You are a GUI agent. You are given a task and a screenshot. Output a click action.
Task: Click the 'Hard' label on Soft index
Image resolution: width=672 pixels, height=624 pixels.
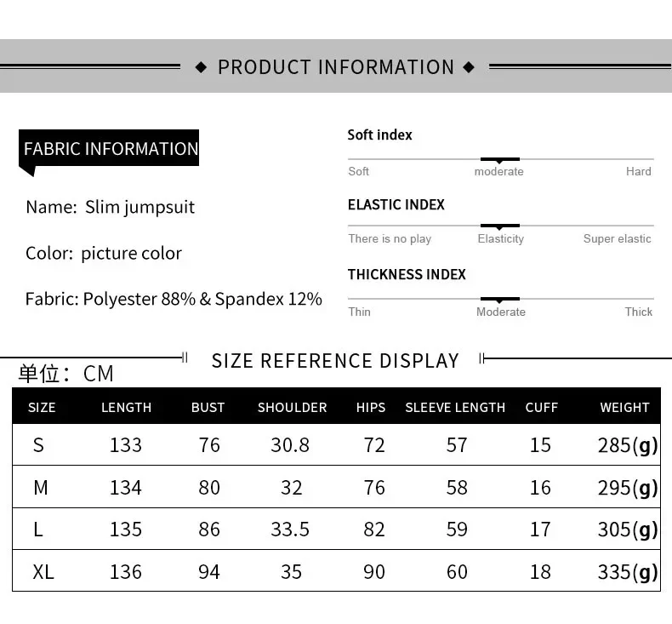pos(638,172)
